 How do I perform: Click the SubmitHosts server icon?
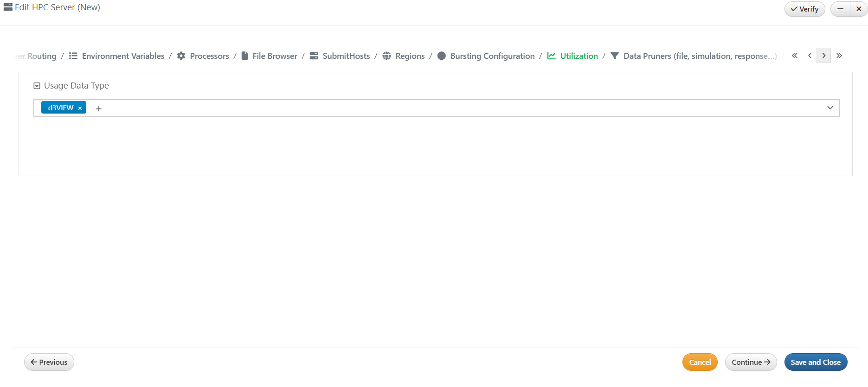314,56
